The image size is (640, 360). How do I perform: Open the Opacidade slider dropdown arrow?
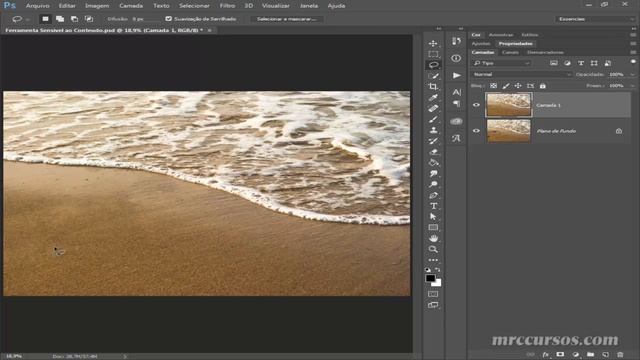(633, 74)
